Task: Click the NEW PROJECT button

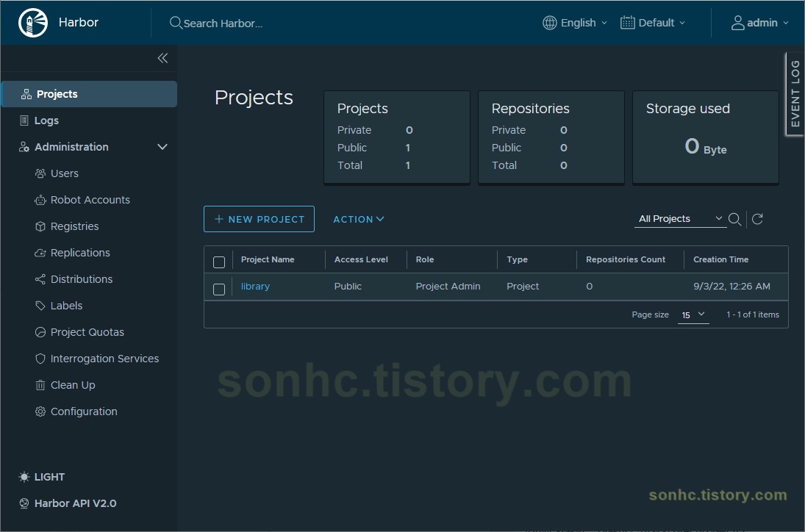Action: pos(259,219)
